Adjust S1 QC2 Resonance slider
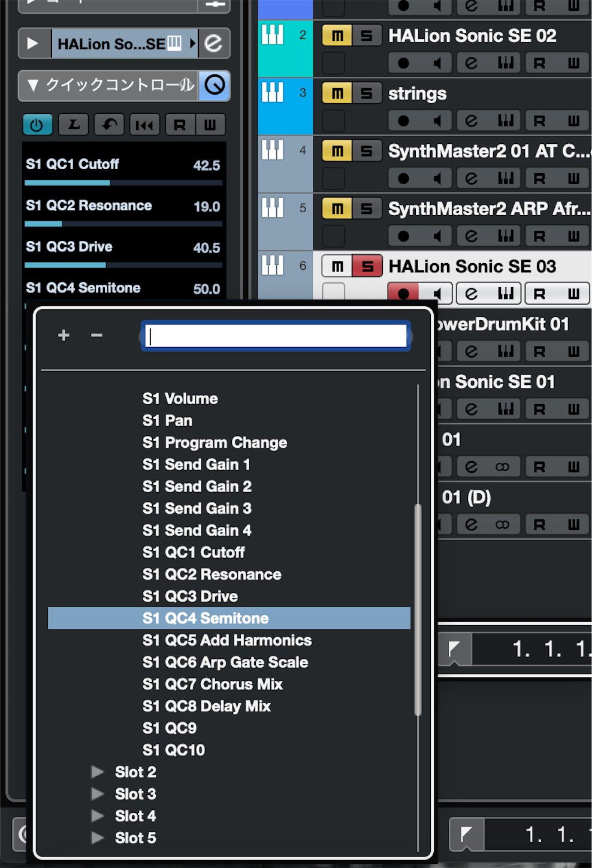Viewport: 592px width, 868px height. click(x=123, y=224)
